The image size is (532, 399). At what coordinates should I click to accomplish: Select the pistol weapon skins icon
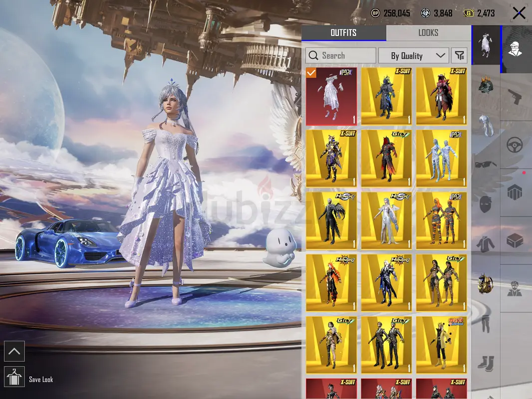(x=515, y=97)
